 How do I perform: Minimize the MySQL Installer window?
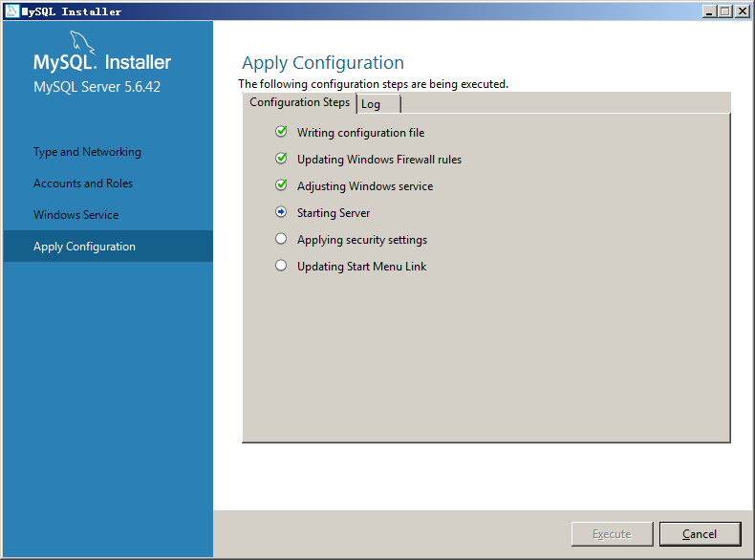(x=709, y=11)
